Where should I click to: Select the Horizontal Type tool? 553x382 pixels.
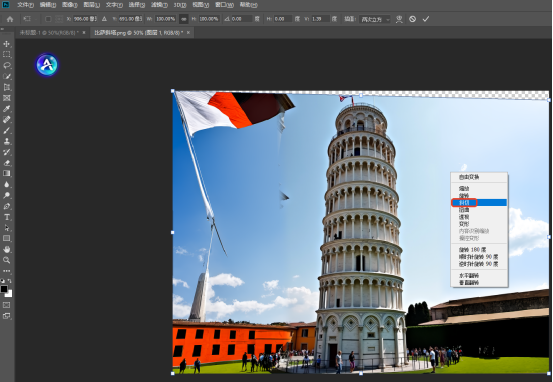click(6, 217)
